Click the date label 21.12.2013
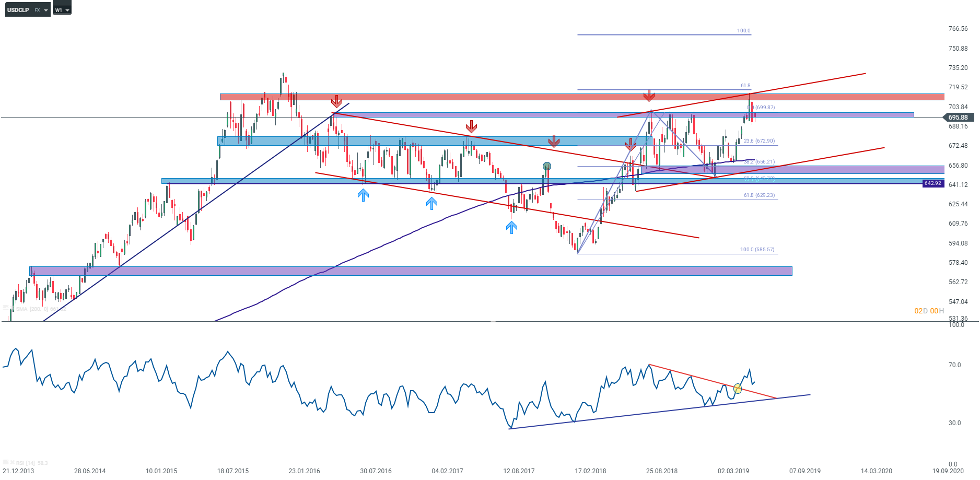Image resolution: width=980 pixels, height=480 pixels. pyautogui.click(x=18, y=471)
